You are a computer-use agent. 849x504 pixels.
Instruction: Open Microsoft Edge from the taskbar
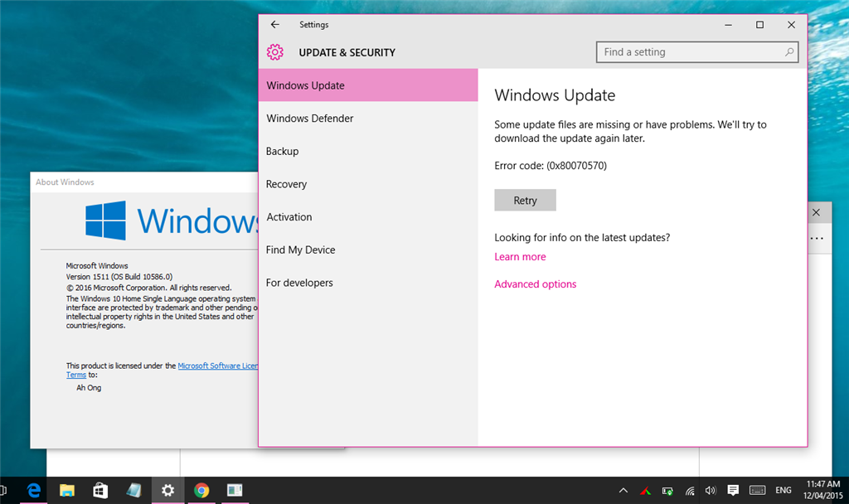click(x=33, y=491)
